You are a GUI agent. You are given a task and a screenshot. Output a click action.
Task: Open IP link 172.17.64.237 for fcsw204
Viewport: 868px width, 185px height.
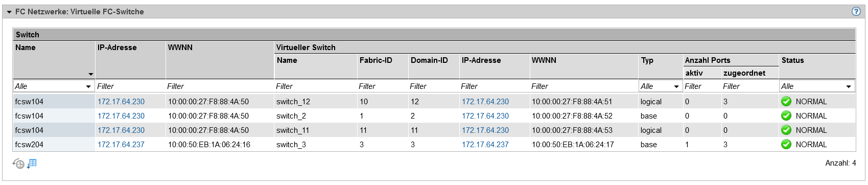pos(121,145)
